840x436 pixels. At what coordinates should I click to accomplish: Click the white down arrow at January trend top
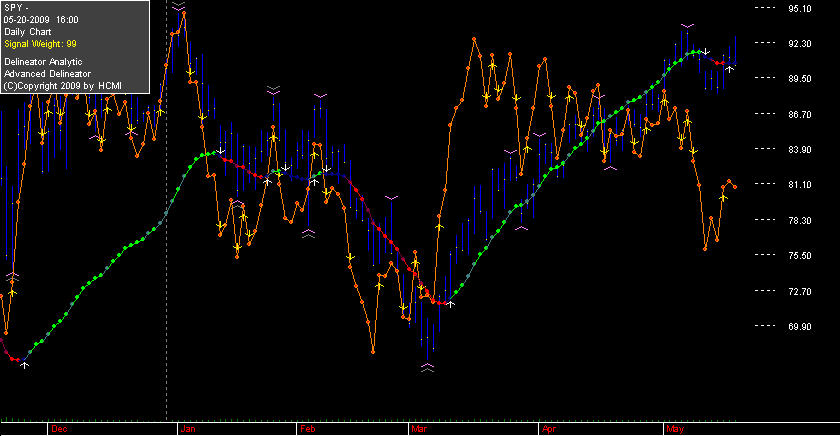220,151
